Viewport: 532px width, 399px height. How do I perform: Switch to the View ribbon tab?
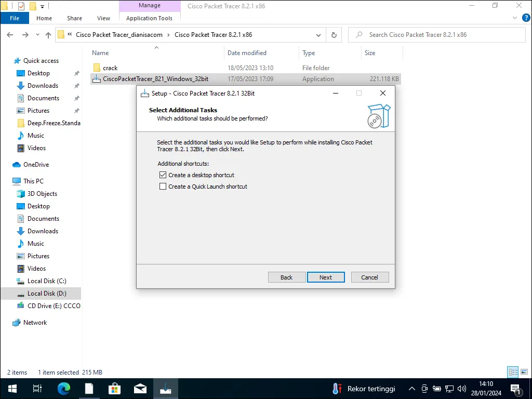103,18
